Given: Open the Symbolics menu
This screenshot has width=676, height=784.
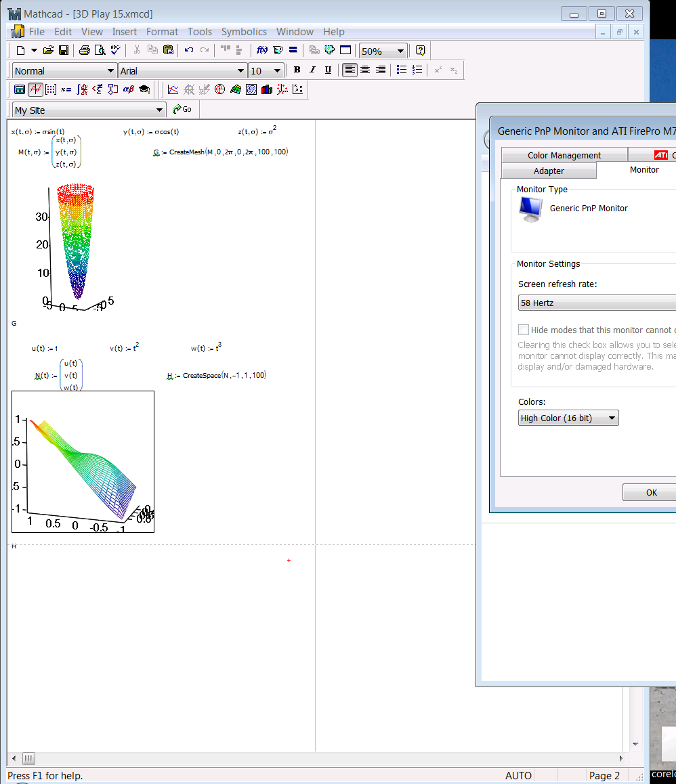Looking at the screenshot, I should 244,32.
